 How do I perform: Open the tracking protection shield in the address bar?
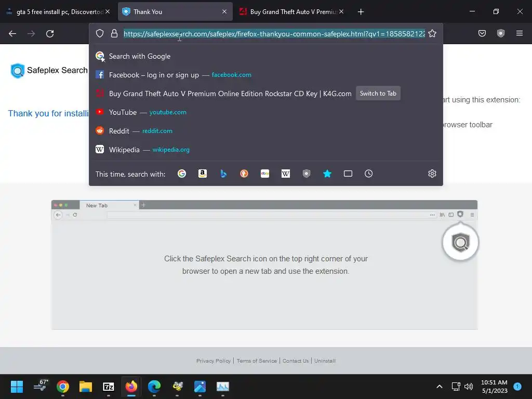[x=99, y=33]
